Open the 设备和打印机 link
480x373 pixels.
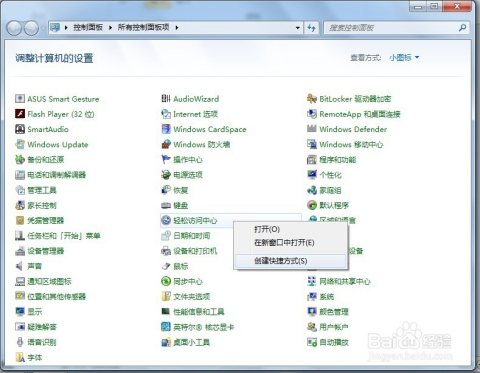click(x=195, y=251)
